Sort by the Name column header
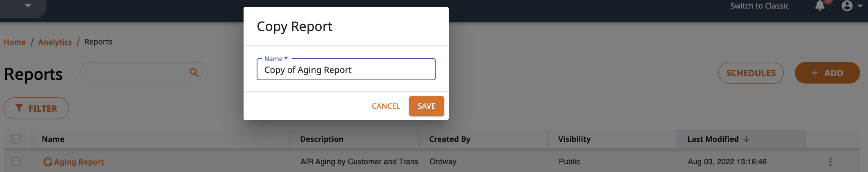 click(x=53, y=139)
